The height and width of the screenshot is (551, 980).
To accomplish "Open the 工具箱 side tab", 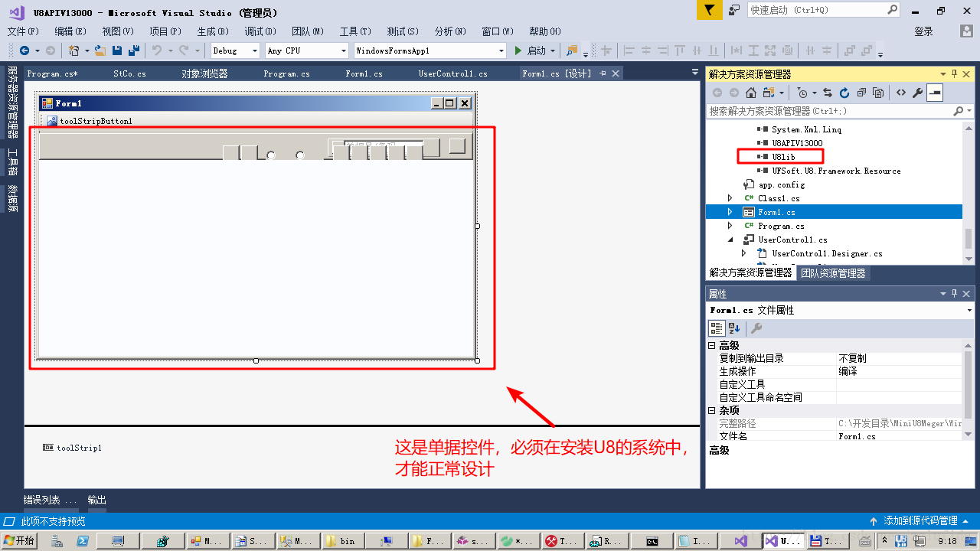I will click(x=12, y=163).
